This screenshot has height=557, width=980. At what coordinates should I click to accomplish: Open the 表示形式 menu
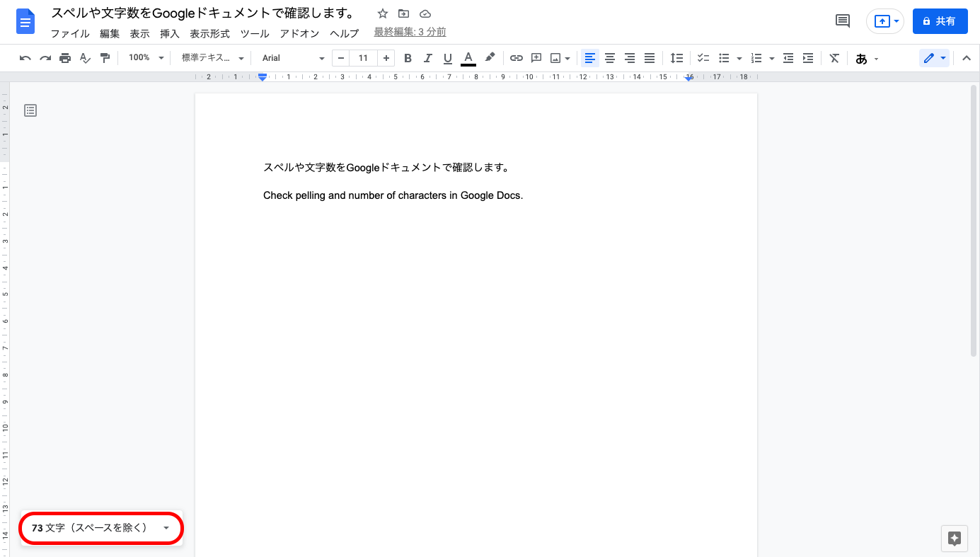[x=209, y=33]
